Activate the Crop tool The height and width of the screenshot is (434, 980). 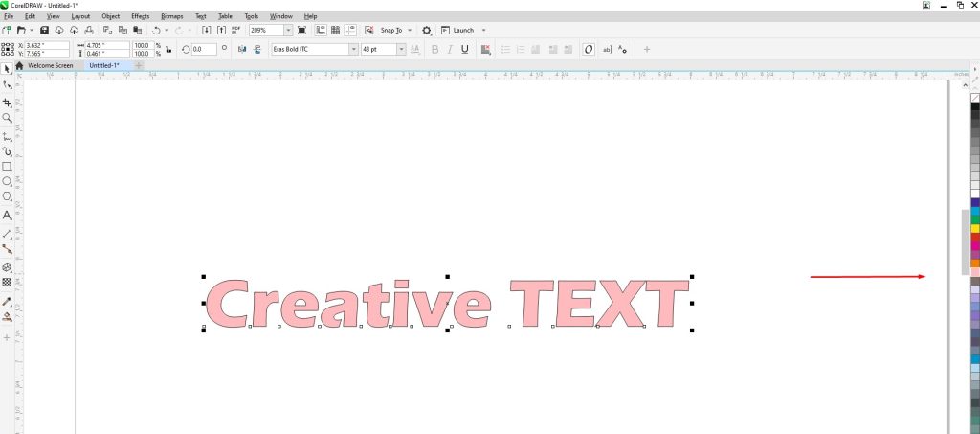coord(8,102)
